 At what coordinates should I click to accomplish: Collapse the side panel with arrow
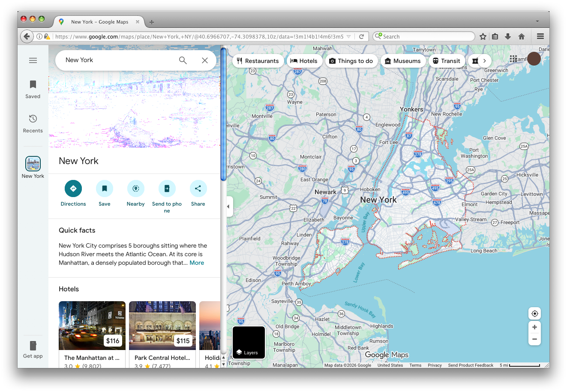pos(228,206)
